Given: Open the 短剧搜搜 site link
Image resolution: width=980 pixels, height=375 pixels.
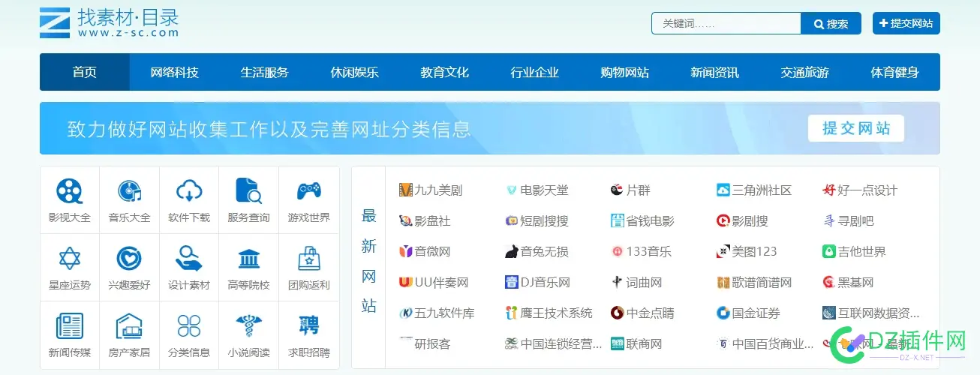Looking at the screenshot, I should pyautogui.click(x=545, y=221).
